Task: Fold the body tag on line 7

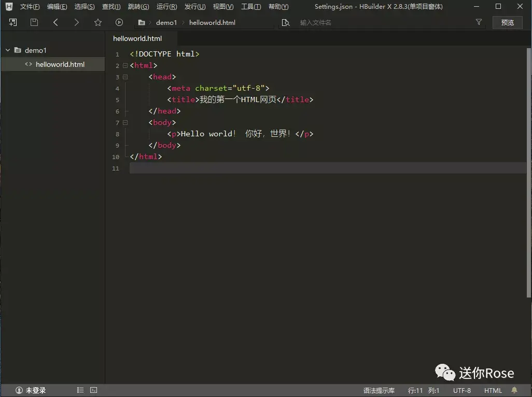Action: click(x=125, y=123)
